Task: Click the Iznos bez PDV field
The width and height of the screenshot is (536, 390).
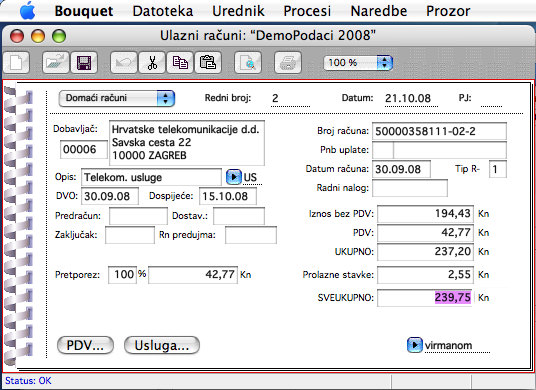Action: tap(426, 214)
